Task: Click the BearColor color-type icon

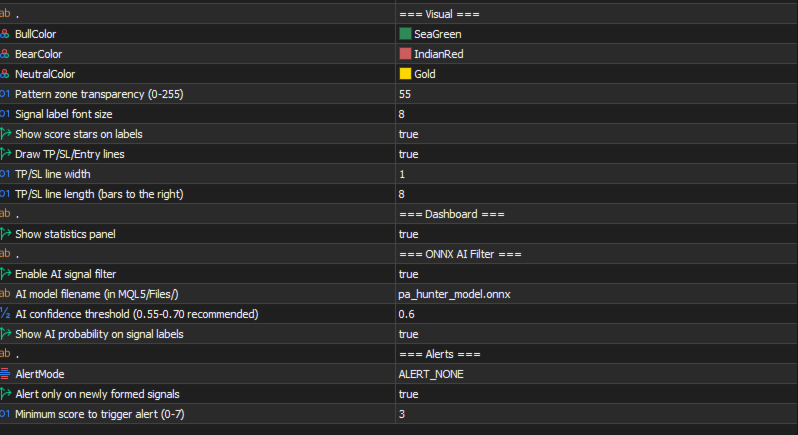Action: 5,54
